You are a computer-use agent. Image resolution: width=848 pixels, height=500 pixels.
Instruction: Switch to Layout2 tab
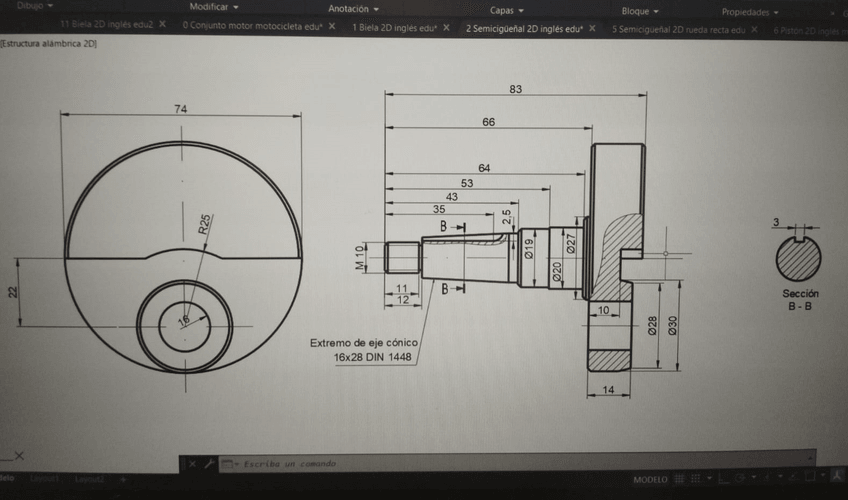(x=89, y=479)
